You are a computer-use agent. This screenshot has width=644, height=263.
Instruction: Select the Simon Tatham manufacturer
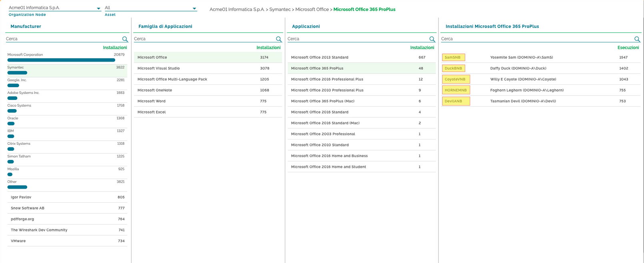pos(66,159)
